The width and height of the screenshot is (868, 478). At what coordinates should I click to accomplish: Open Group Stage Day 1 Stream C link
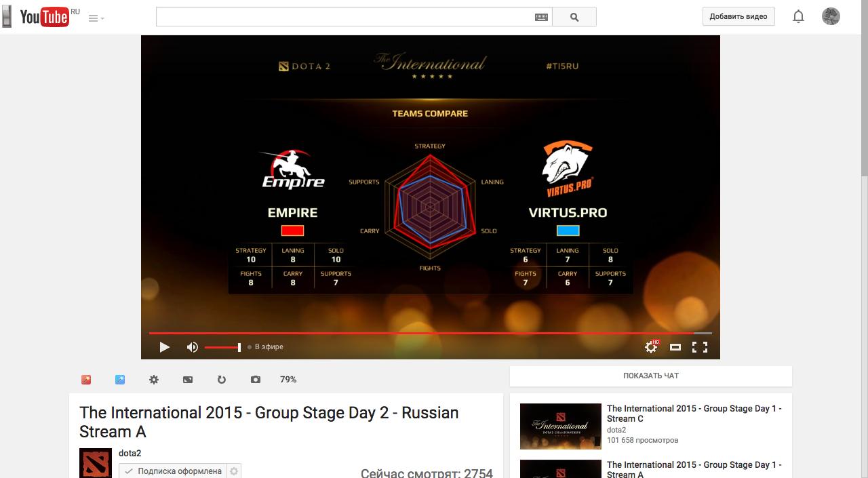(694, 414)
